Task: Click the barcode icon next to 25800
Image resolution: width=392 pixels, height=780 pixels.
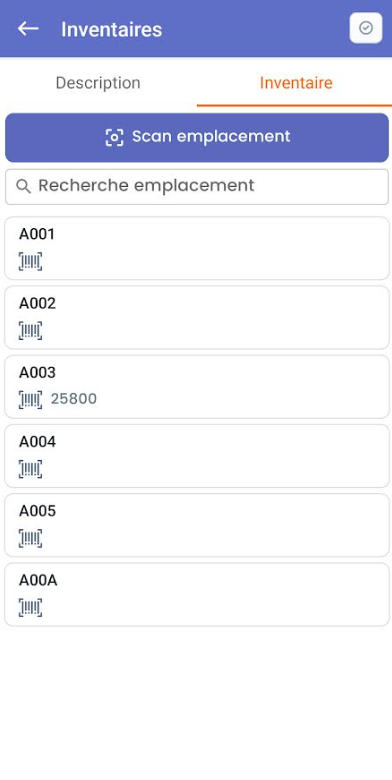Action: coord(30,399)
